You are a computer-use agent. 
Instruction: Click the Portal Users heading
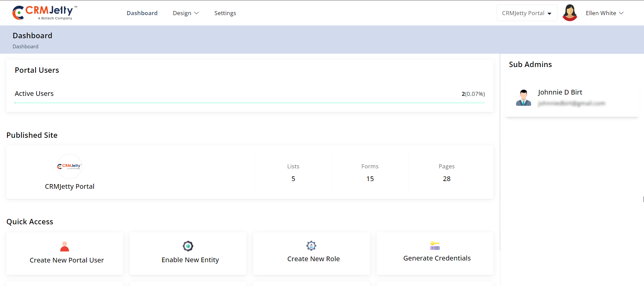pos(37,70)
